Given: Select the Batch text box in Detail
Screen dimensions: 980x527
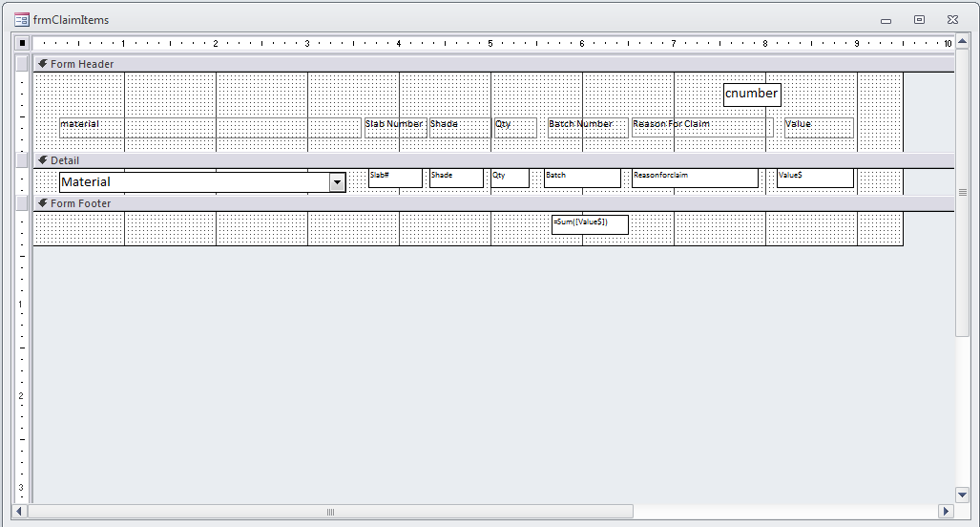Looking at the screenshot, I should click(x=582, y=179).
